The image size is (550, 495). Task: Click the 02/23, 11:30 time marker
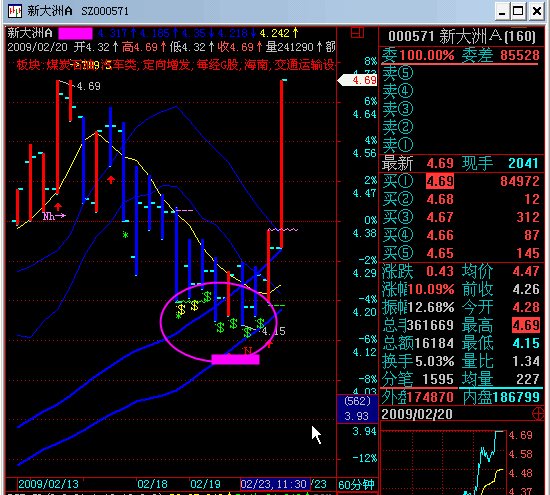coord(275,484)
